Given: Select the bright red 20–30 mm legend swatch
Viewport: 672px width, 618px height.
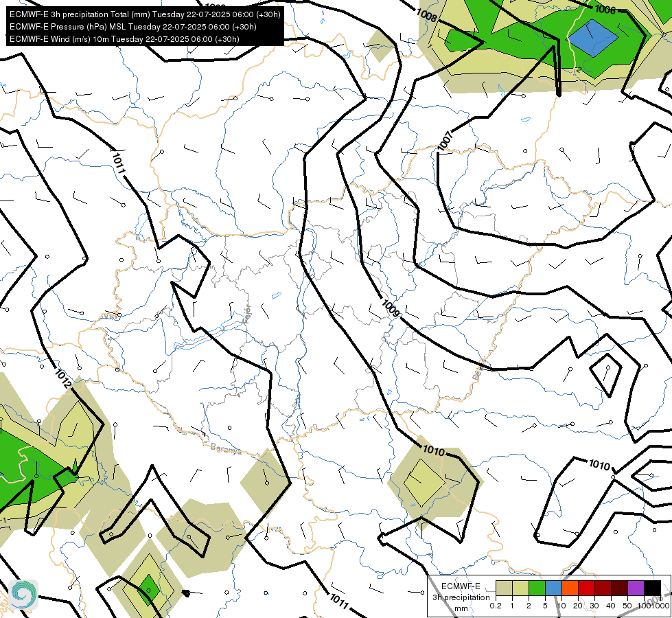Looking at the screenshot, I should (x=586, y=588).
